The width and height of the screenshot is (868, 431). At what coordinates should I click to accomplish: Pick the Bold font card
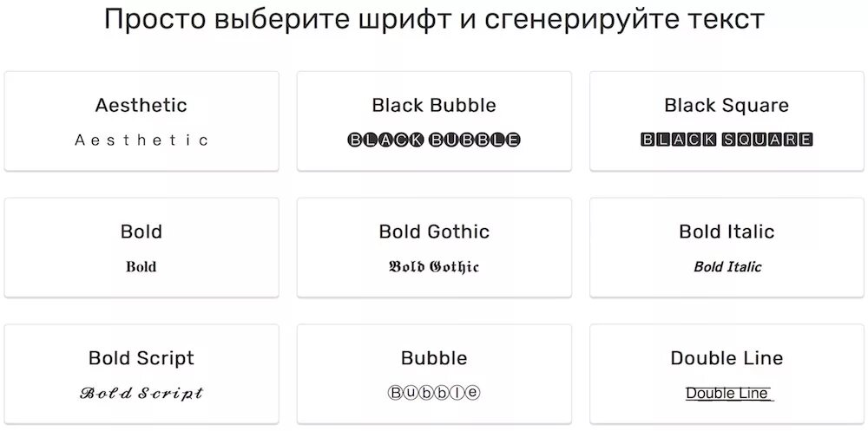141,247
